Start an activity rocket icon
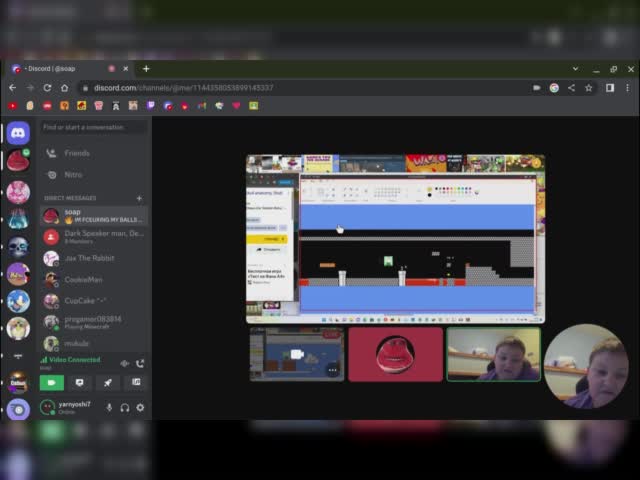 coord(108,382)
